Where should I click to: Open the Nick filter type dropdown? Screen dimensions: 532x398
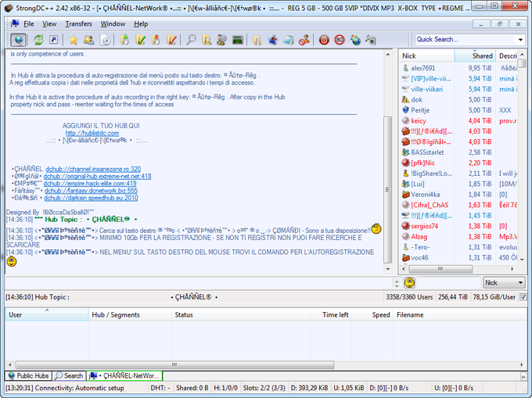(504, 282)
